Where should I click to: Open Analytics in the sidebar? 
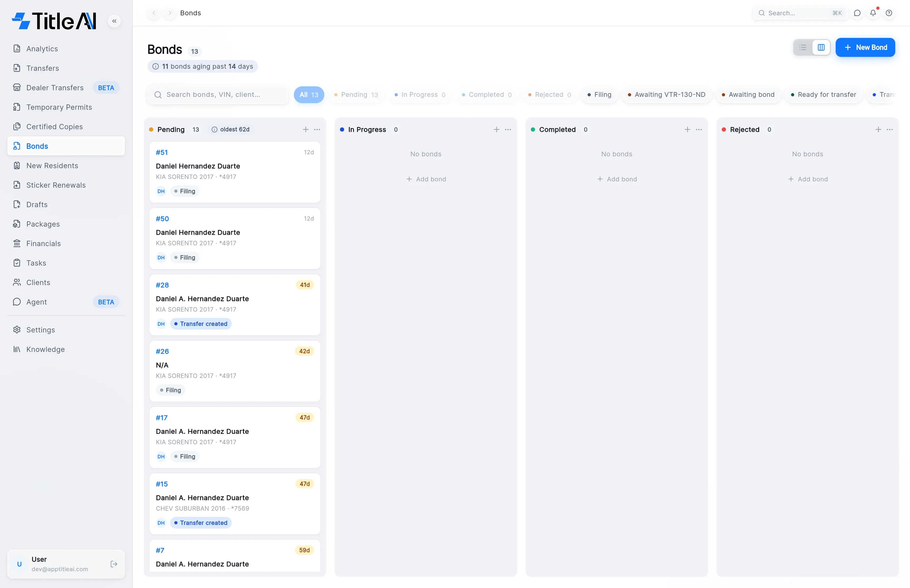coord(66,49)
